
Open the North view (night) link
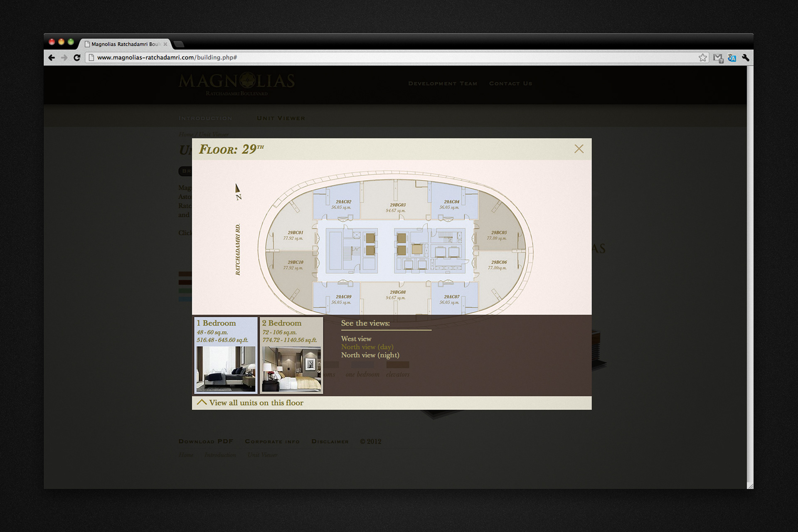coord(370,355)
